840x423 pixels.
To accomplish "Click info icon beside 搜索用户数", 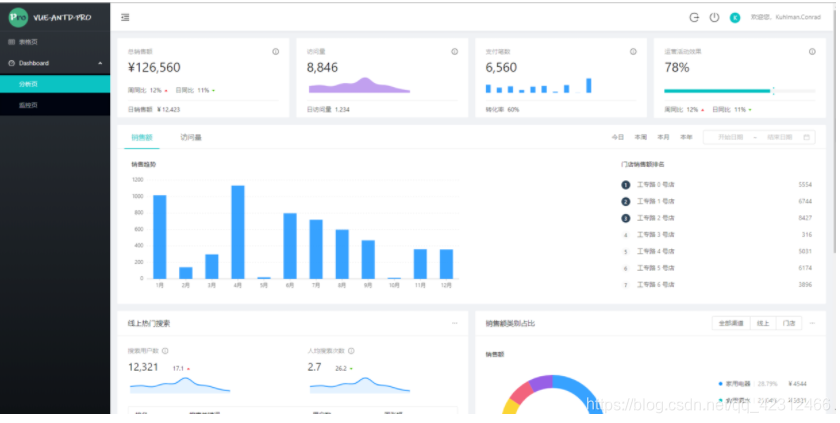I will [x=165, y=351].
